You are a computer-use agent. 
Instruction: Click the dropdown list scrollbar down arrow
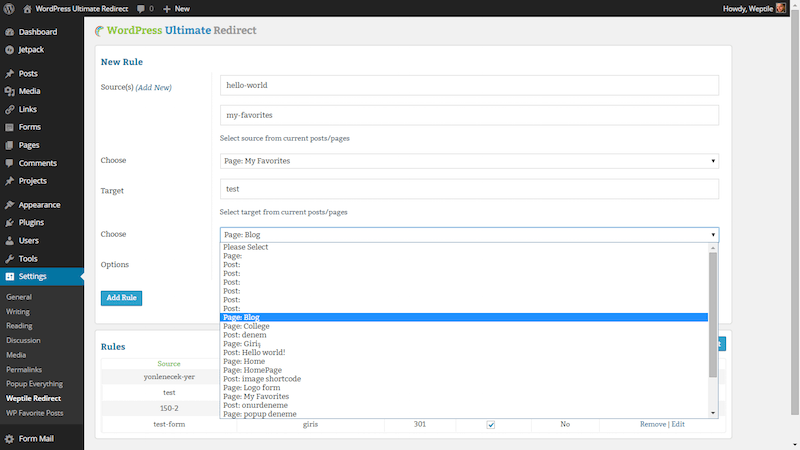(713, 412)
